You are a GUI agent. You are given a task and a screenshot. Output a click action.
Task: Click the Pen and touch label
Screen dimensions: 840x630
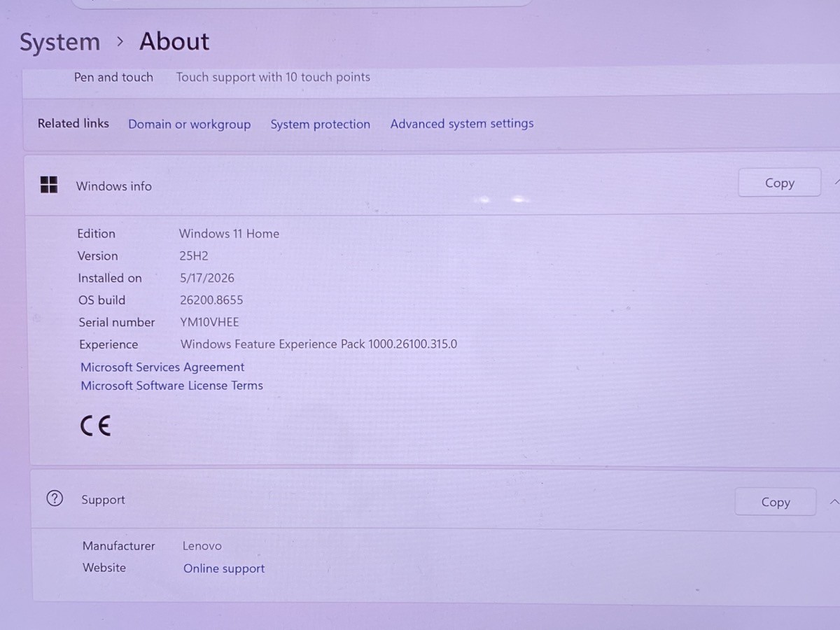click(x=113, y=77)
